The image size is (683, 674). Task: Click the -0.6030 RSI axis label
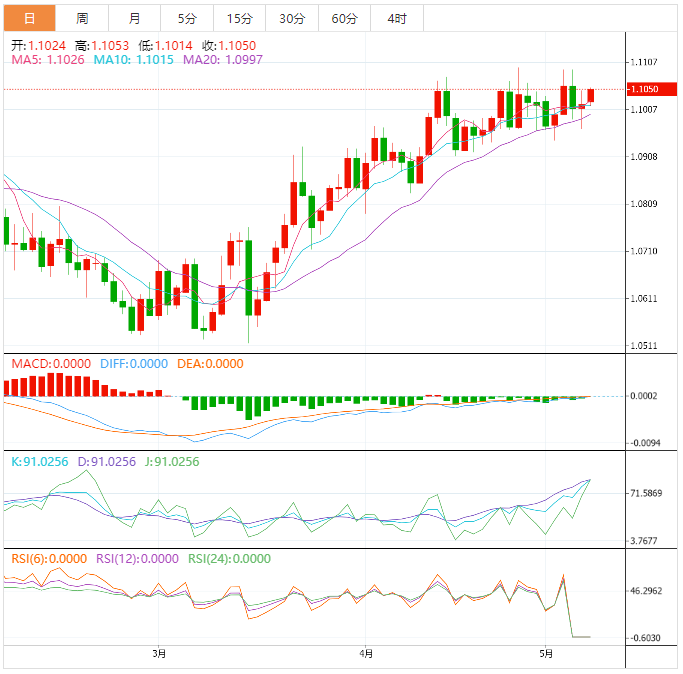click(x=645, y=638)
